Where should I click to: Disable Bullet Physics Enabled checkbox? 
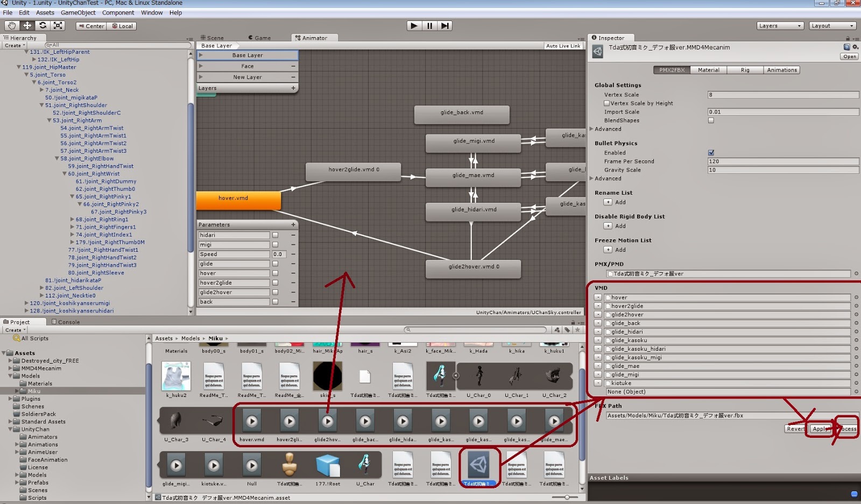tap(711, 153)
